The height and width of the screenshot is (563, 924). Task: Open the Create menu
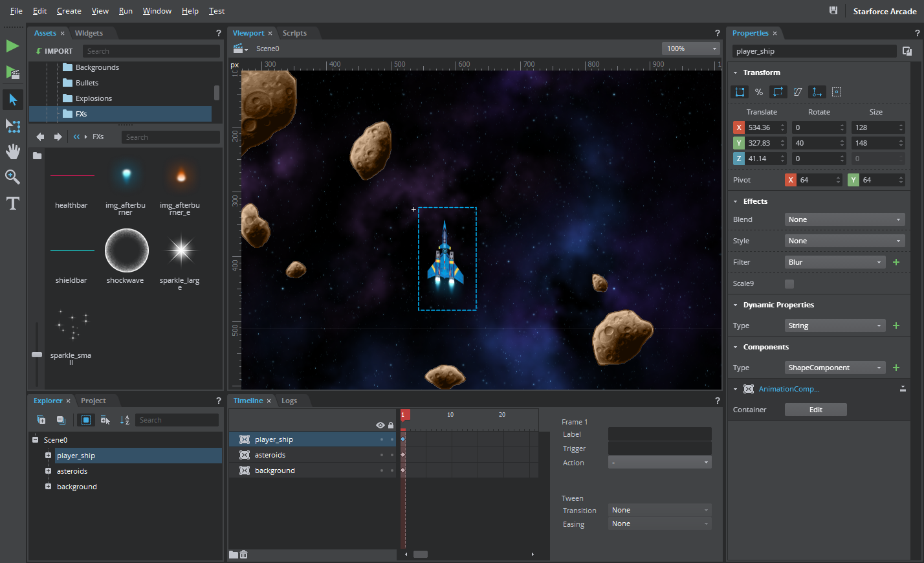(69, 11)
